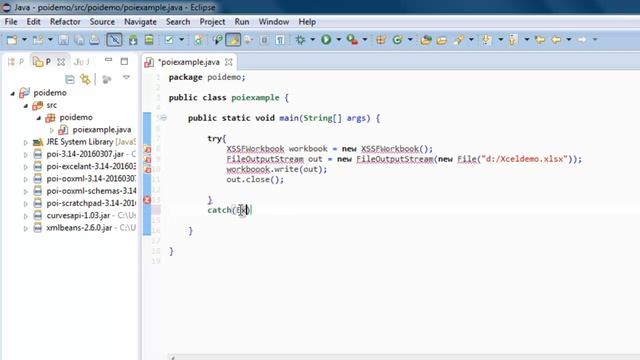Screen dimensions: 640x360
Task: Collapse the src folder node
Action: (x=26, y=106)
